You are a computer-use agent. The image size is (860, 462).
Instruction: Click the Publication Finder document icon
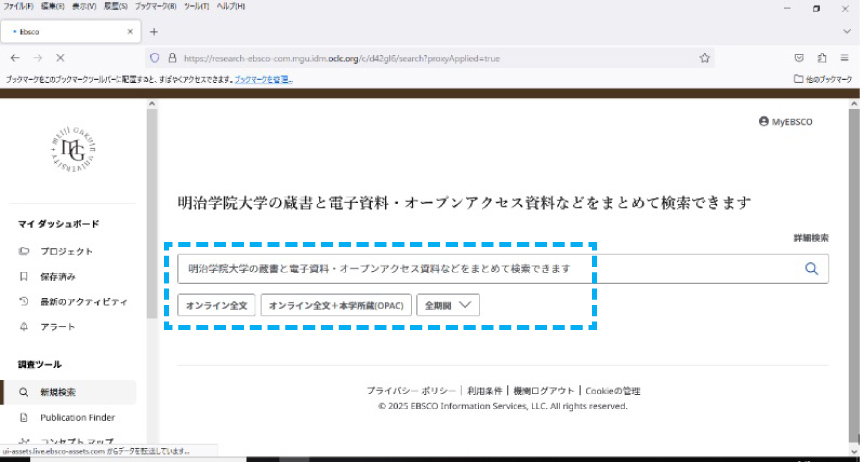click(24, 417)
